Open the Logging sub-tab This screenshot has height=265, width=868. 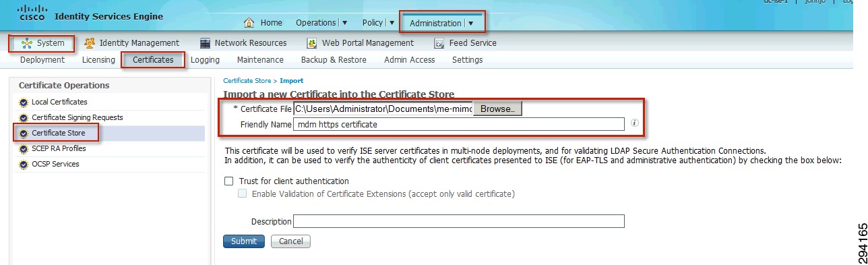(x=205, y=60)
